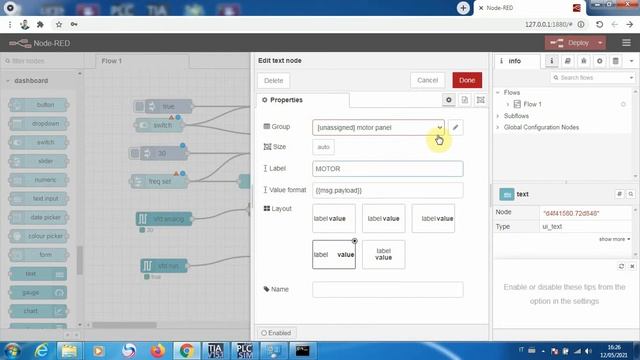Select the numeric palette node
Viewport: 640px width, 360px height.
coord(38,180)
